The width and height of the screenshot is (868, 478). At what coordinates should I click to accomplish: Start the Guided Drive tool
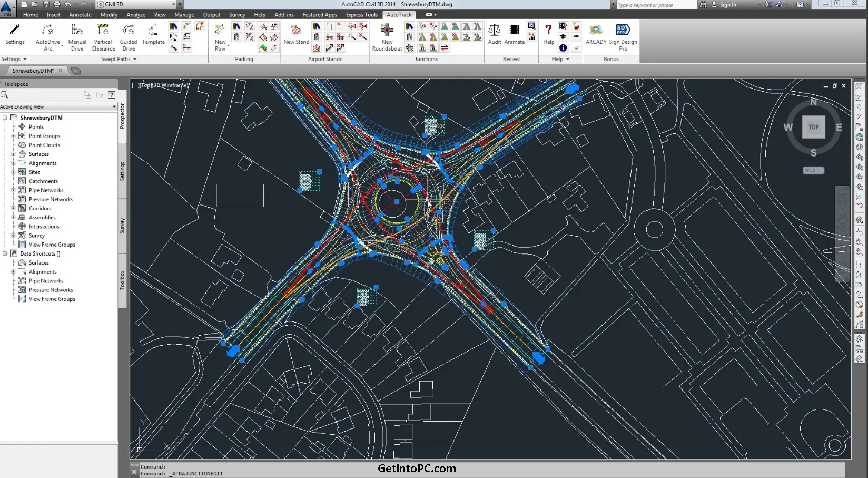(x=129, y=31)
